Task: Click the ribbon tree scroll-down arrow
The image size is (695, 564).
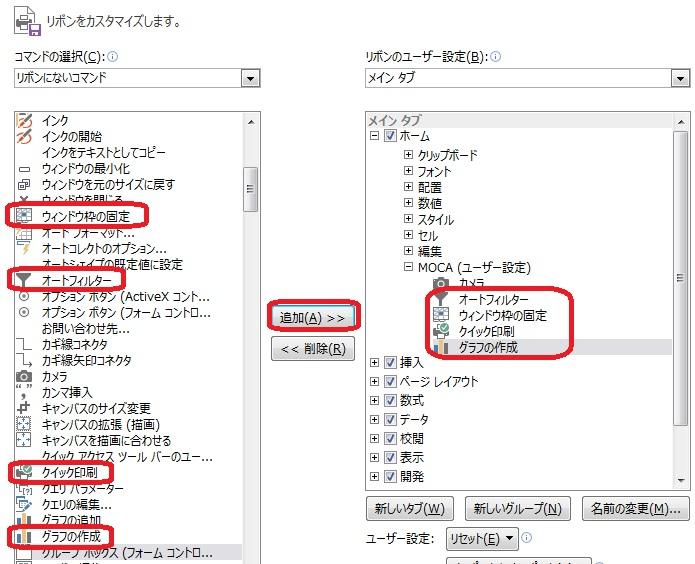Action: [681, 481]
